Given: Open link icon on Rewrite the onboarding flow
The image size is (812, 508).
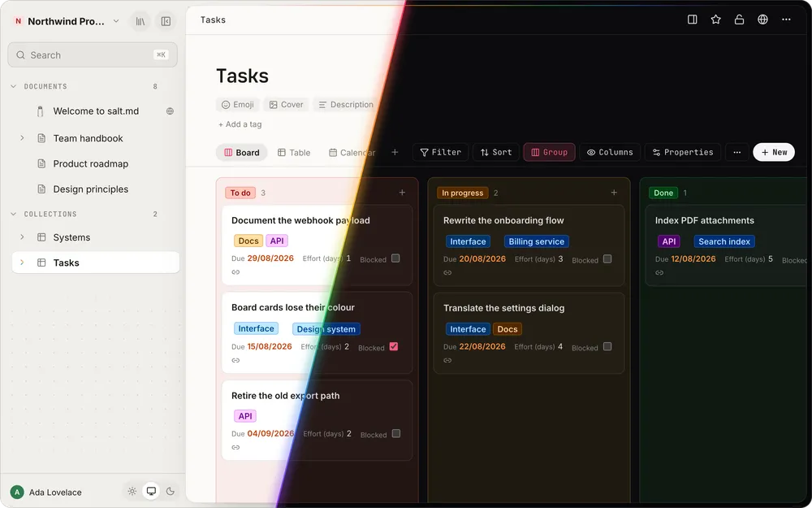Looking at the screenshot, I should (x=447, y=272).
